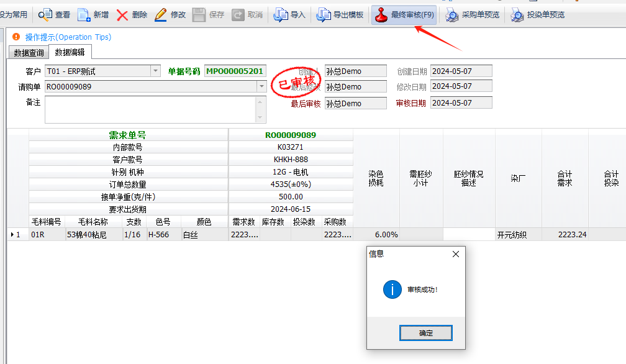Click the 单据号码 field MPO00005201
Screen dimensions: 626x364
235,71
